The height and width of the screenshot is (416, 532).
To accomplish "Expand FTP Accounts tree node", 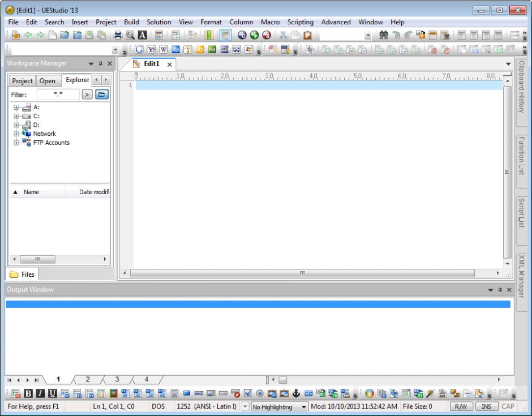I will point(16,143).
